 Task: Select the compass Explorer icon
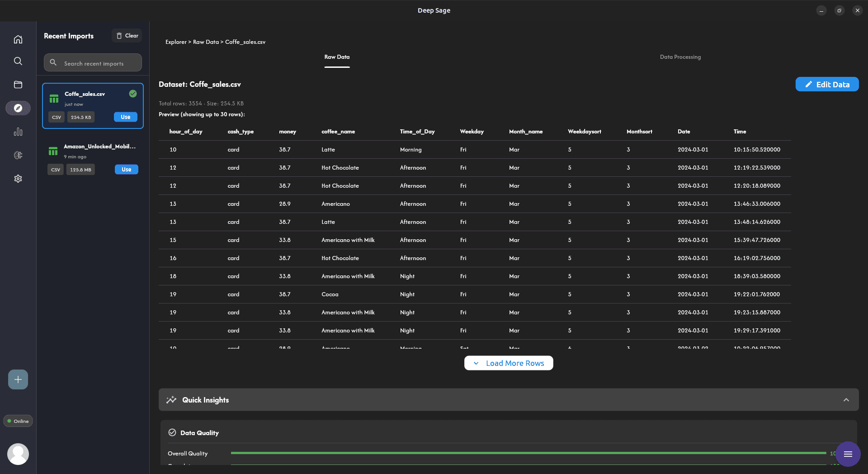18,108
